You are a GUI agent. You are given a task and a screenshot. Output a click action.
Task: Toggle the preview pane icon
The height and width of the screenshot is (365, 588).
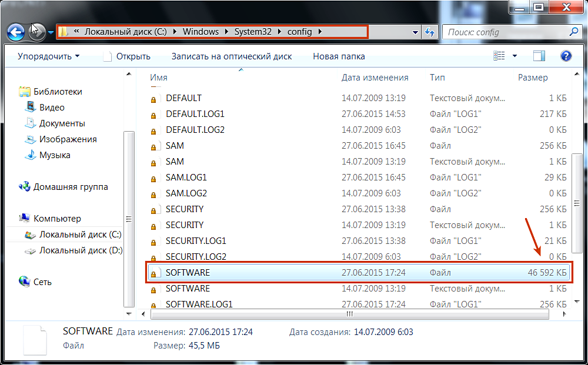point(539,56)
